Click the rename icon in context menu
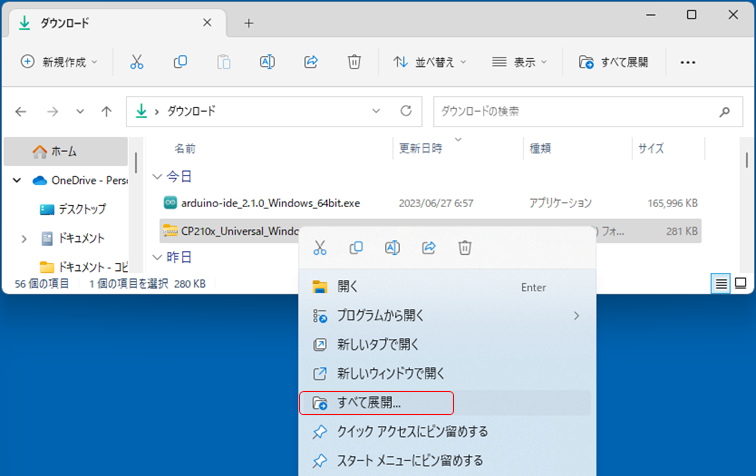Screen dimensions: 756x476 click(393, 247)
